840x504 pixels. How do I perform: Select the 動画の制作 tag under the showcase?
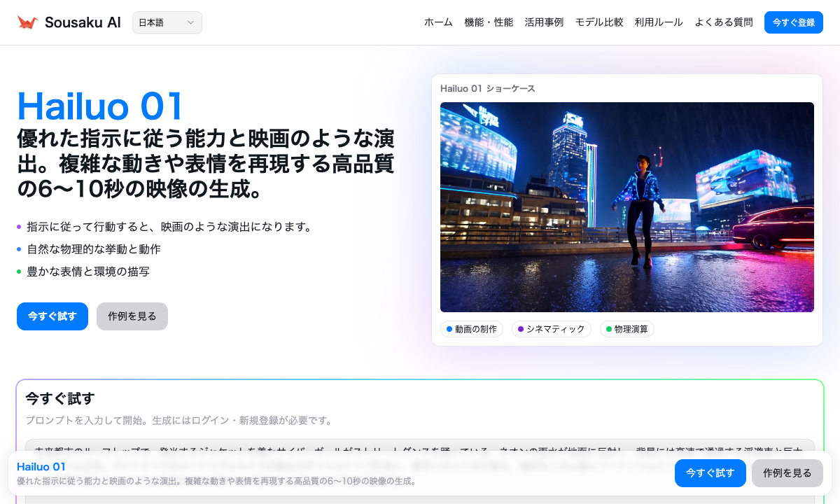point(472,329)
